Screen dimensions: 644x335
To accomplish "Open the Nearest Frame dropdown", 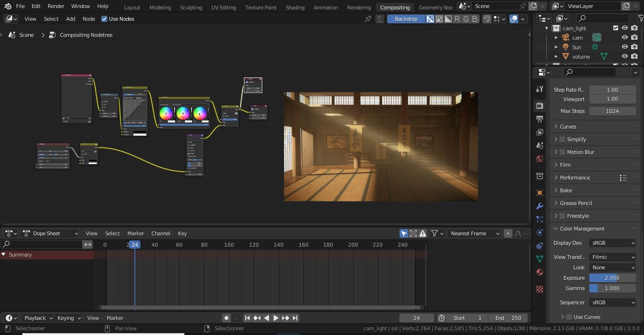I will pos(474,233).
